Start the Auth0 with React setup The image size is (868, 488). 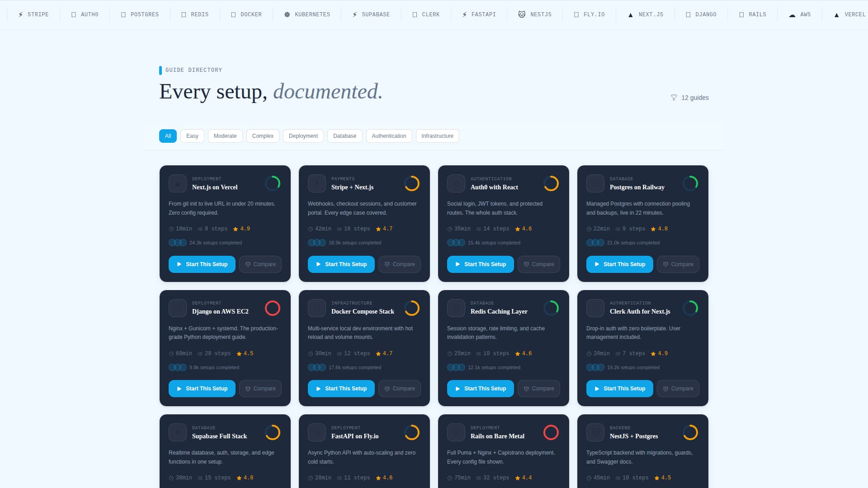coord(481,264)
